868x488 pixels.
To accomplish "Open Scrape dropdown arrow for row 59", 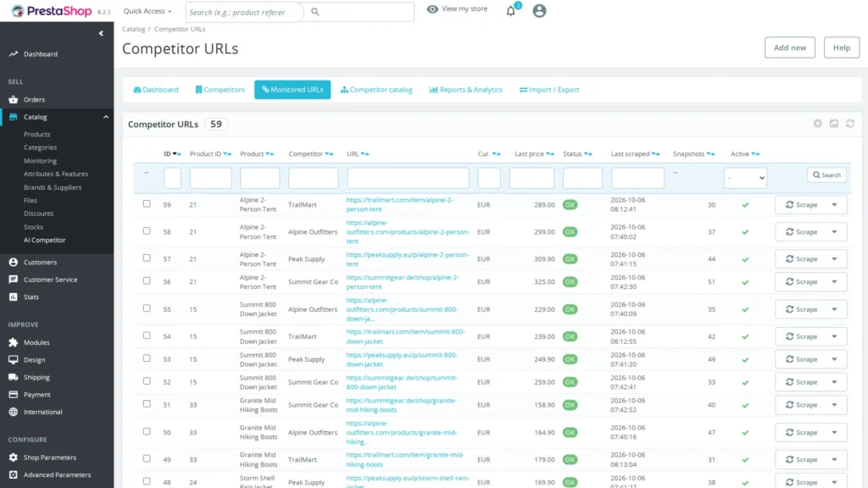I will coord(834,205).
